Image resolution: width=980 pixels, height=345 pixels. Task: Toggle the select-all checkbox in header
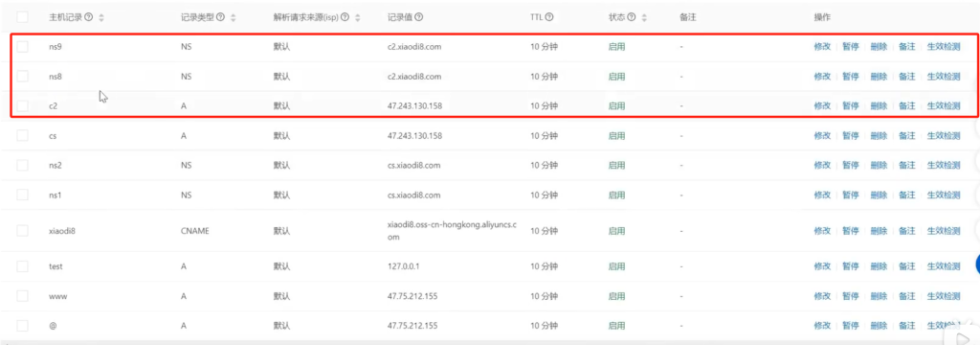click(x=23, y=17)
